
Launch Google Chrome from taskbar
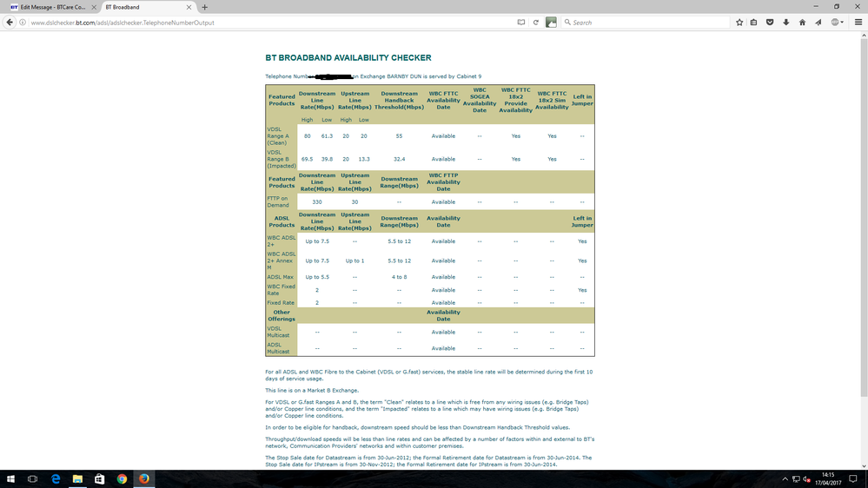(x=122, y=478)
